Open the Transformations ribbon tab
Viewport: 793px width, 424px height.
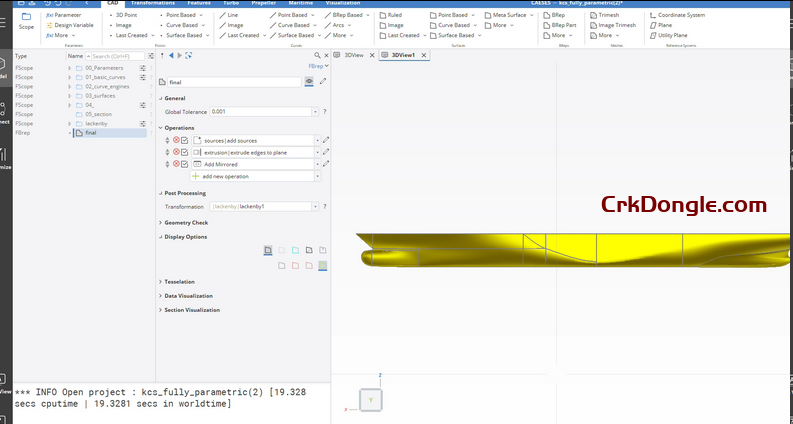[x=152, y=4]
